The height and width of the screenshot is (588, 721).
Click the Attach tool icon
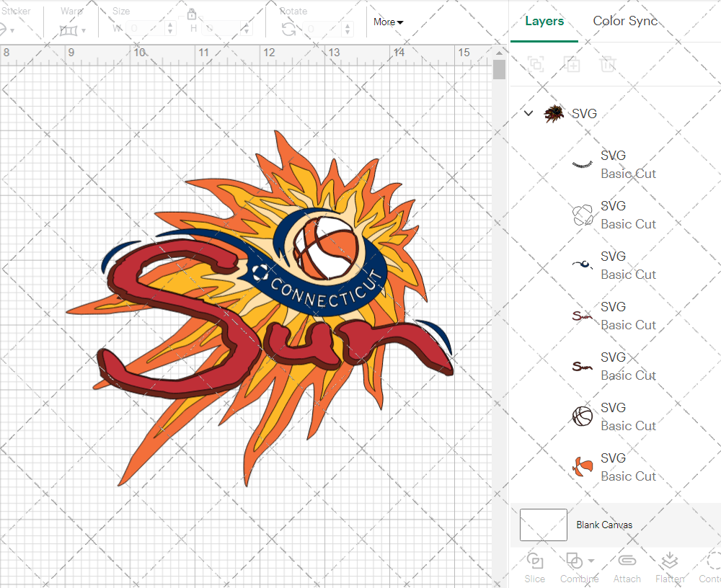pyautogui.click(x=627, y=561)
